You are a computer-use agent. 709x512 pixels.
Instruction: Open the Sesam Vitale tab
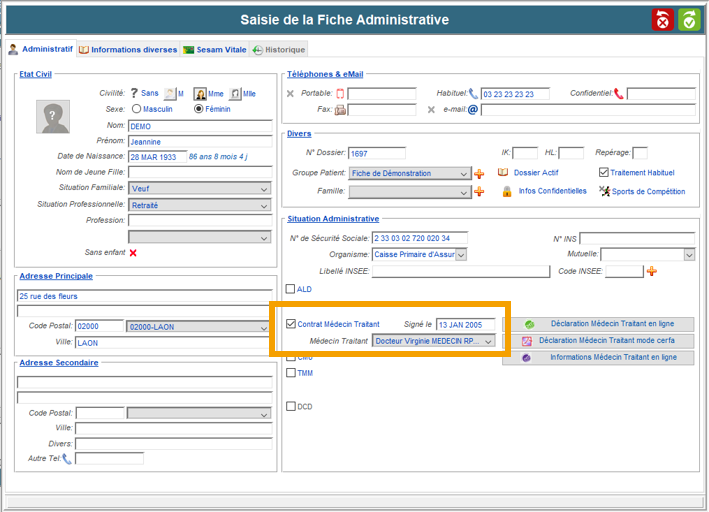click(x=214, y=49)
